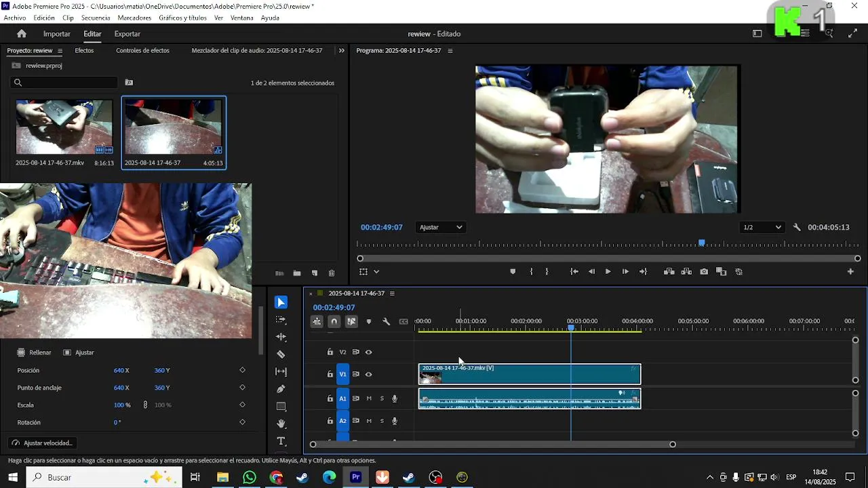Screen dimensions: 868x488
Task: Go to Out point
Action: point(644,272)
